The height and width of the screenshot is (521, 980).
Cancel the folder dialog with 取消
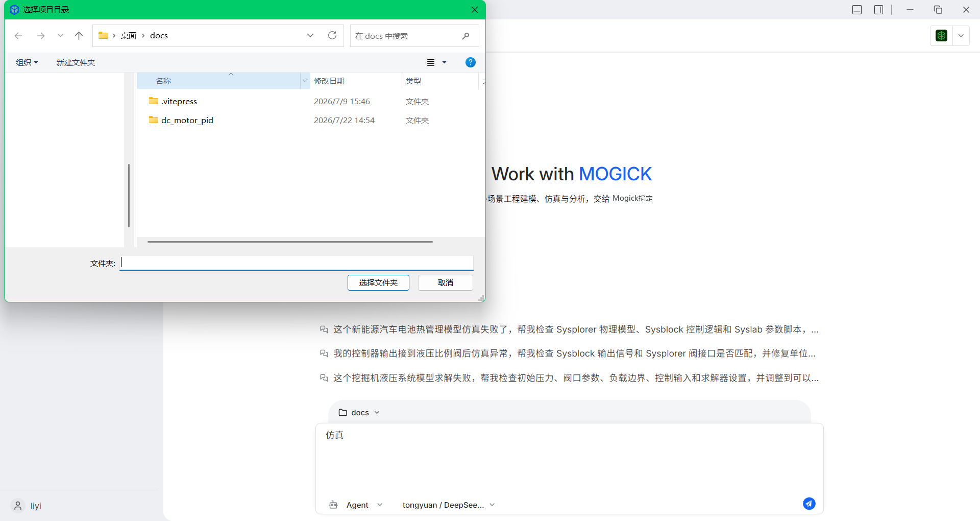pos(446,282)
